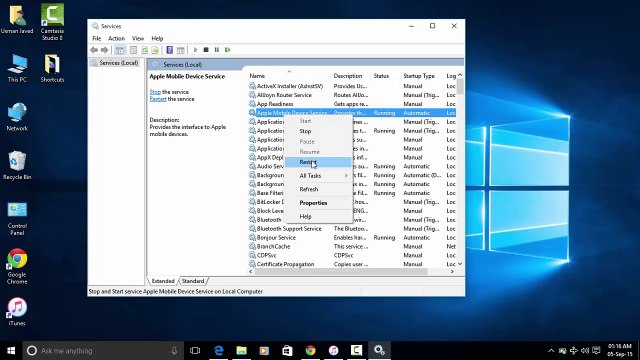This screenshot has width=640, height=360.
Task: Click horizontal scrollbar right arrow in services list
Action: [452, 272]
